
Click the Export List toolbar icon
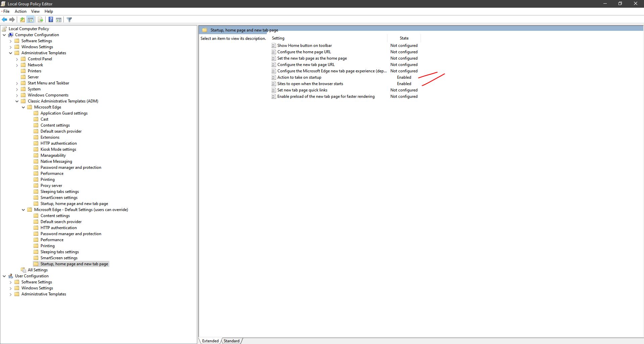pos(40,20)
